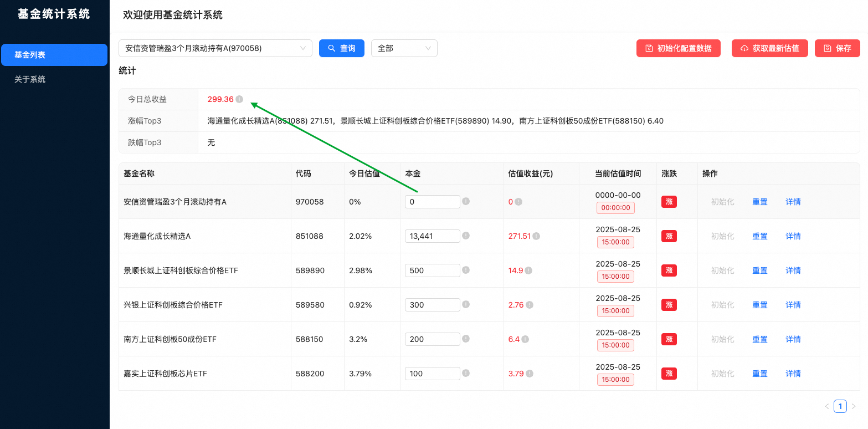Click 初始化 for 海通量化成长精选A

point(723,236)
